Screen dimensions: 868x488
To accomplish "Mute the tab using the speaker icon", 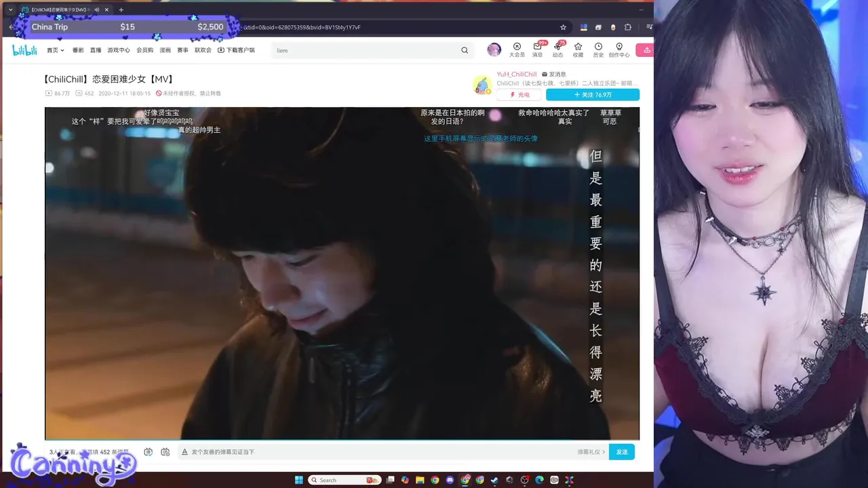I will (x=97, y=9).
